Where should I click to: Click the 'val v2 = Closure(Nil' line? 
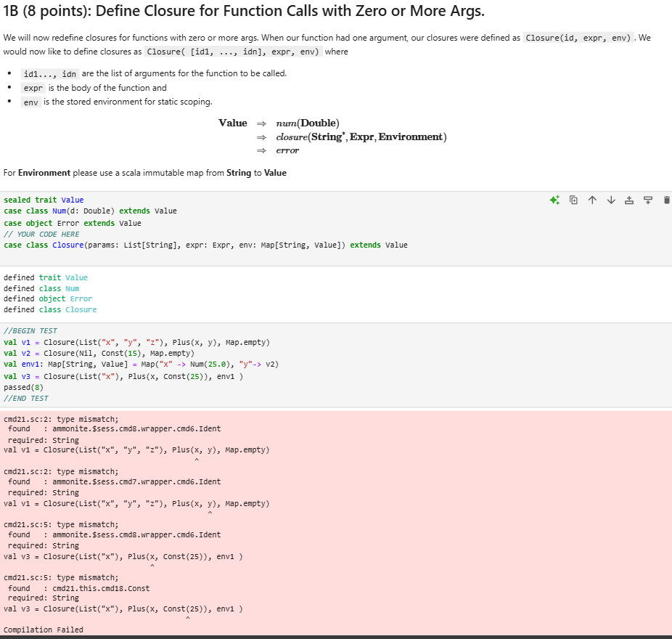(x=99, y=353)
